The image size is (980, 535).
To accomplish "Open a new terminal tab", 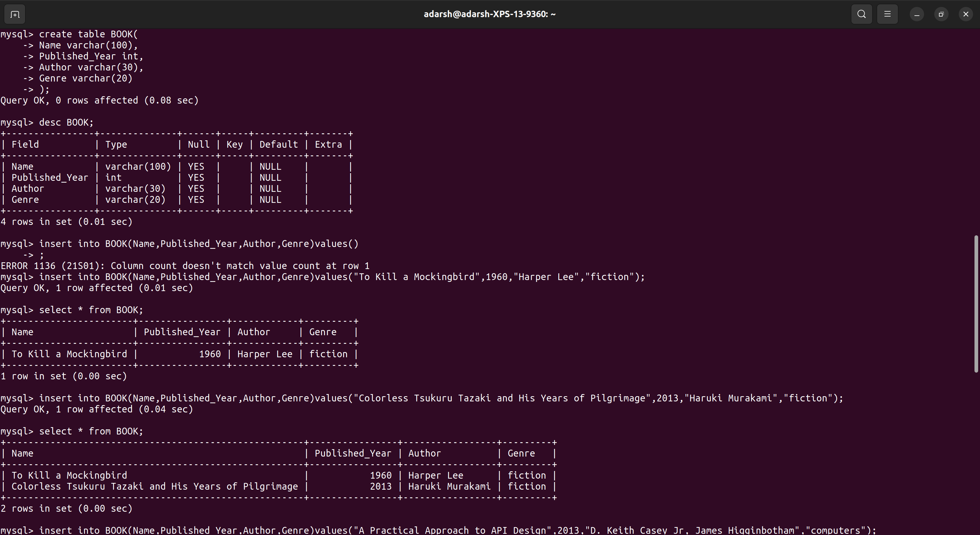I will click(15, 14).
